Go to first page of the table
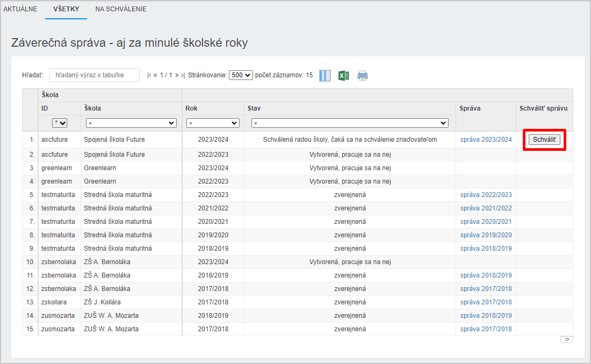Viewport: 591px width, 364px height. (x=149, y=75)
